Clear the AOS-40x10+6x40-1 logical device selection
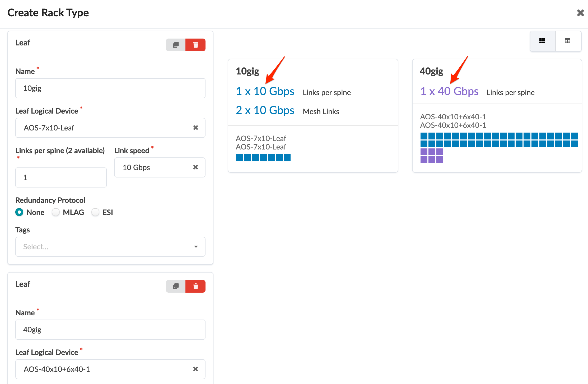The image size is (588, 384). pyautogui.click(x=195, y=369)
